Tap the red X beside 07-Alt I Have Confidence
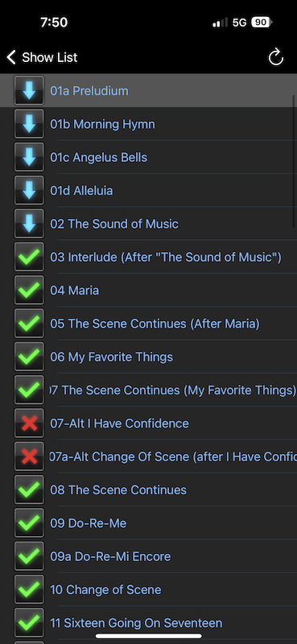 [x=29, y=423]
